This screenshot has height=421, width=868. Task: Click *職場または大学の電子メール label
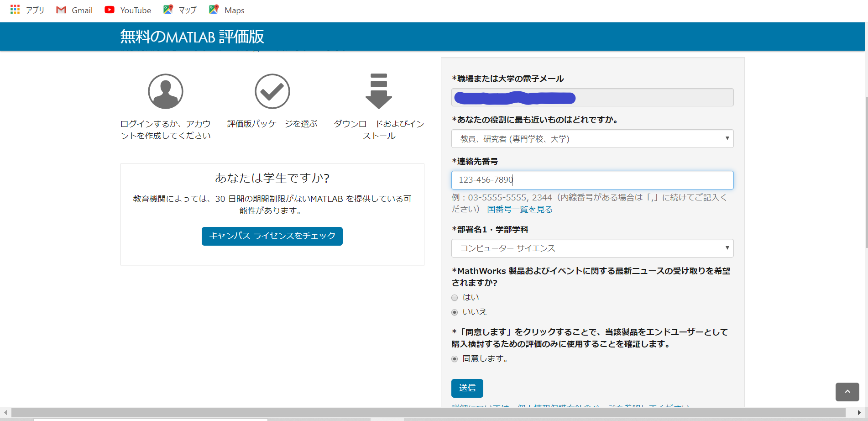[x=507, y=79]
